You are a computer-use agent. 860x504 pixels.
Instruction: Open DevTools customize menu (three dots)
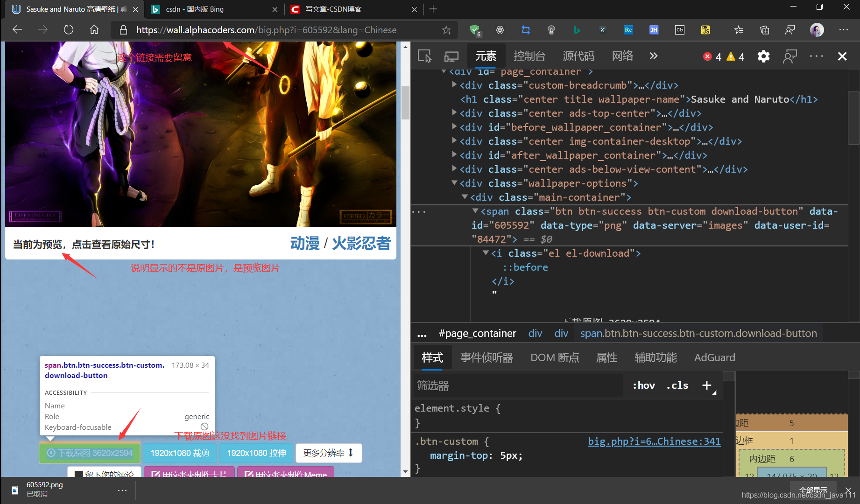pyautogui.click(x=817, y=56)
